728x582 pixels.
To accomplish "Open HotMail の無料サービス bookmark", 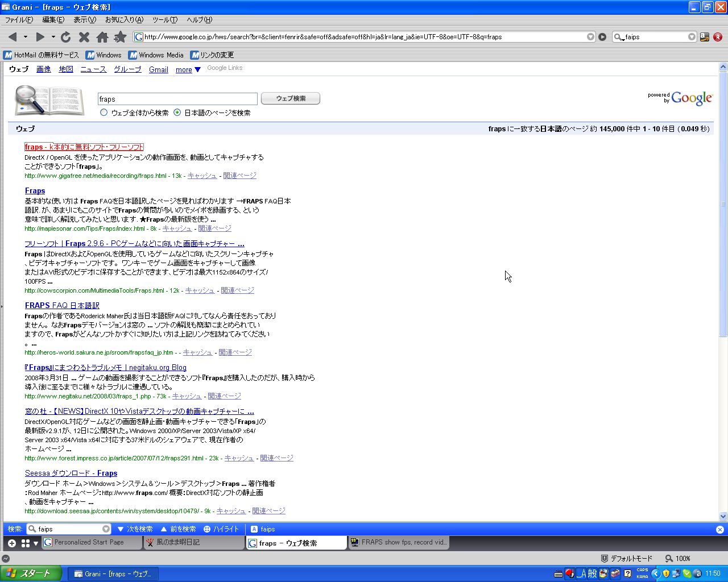I will [41, 55].
